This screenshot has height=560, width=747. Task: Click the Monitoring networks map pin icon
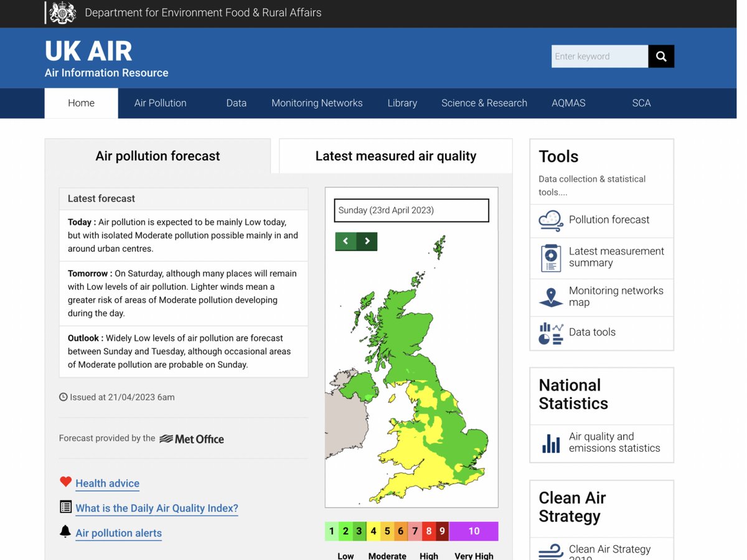[551, 297]
